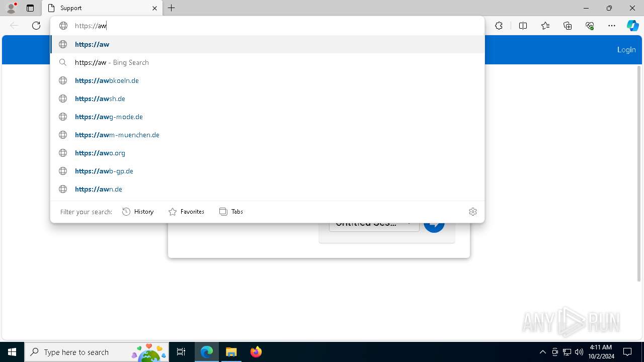This screenshot has width=644, height=362.
Task: Filter suggestions by Favorites
Action: point(186,212)
